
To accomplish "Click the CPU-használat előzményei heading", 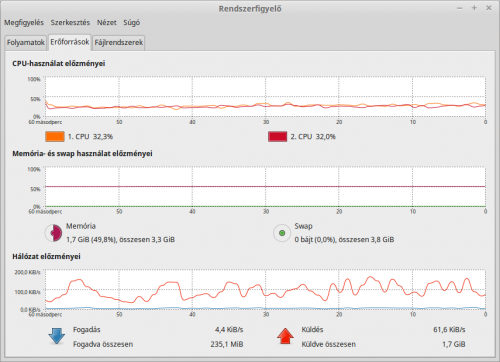I will [x=59, y=63].
